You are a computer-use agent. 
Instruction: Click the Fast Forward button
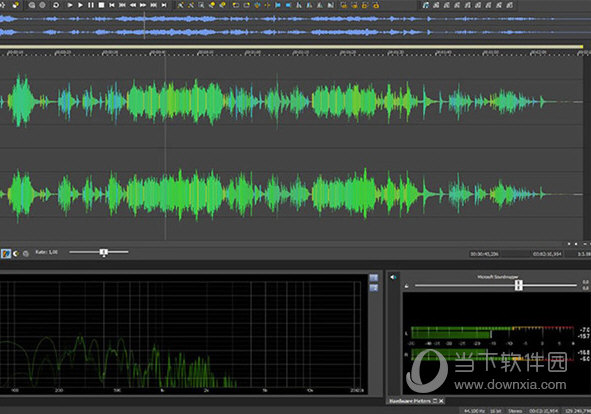[x=143, y=5]
